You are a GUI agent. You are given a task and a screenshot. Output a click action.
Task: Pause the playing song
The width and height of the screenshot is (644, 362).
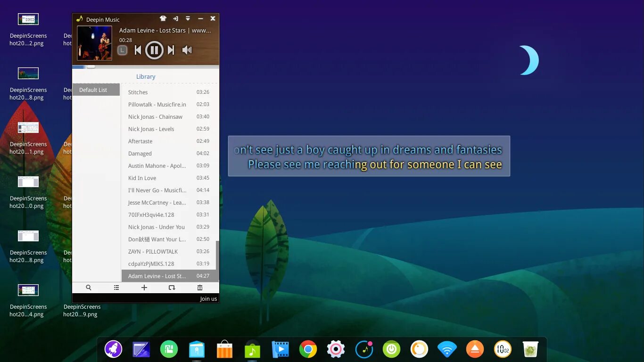coord(154,50)
